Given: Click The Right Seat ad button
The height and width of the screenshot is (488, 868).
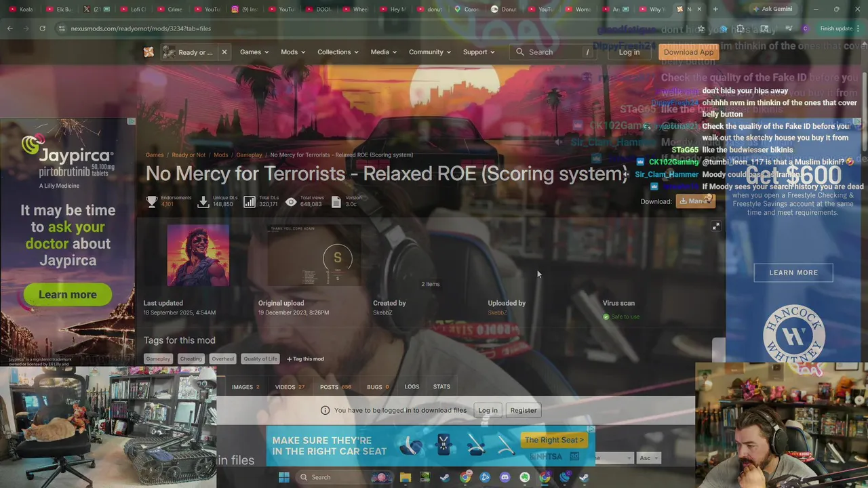Looking at the screenshot, I should [x=554, y=440].
